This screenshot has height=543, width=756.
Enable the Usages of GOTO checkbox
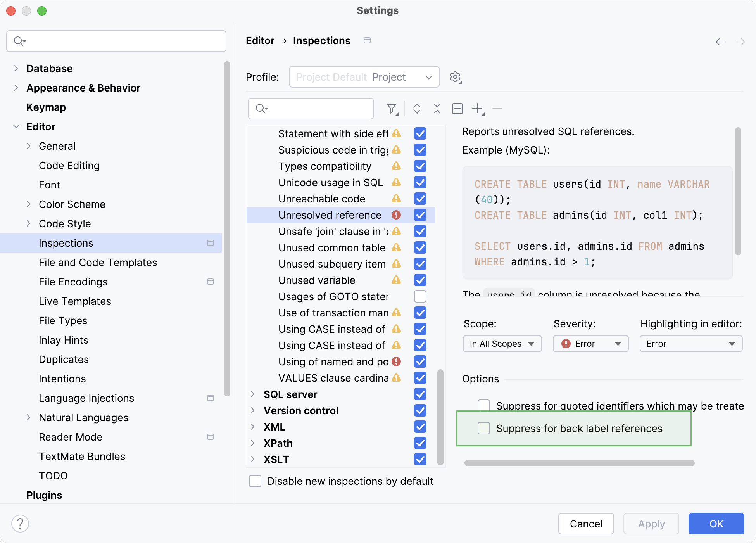coord(420,296)
